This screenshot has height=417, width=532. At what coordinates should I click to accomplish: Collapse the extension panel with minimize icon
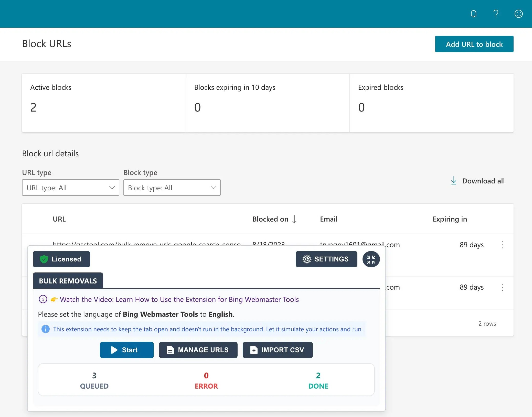click(x=371, y=259)
